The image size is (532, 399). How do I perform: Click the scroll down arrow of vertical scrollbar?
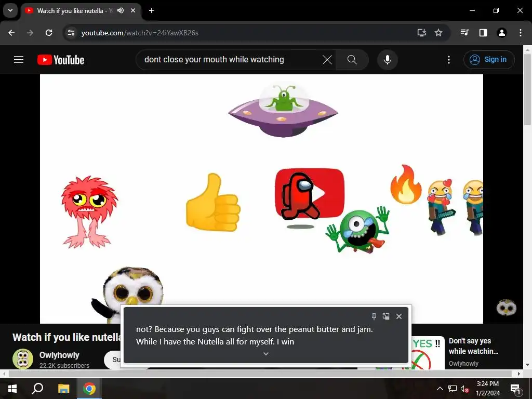(x=527, y=365)
